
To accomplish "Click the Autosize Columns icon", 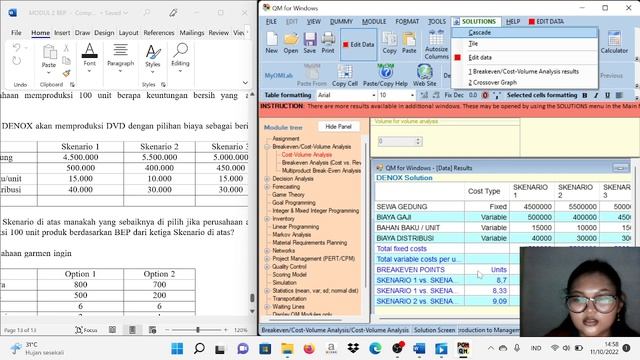I will point(436,45).
